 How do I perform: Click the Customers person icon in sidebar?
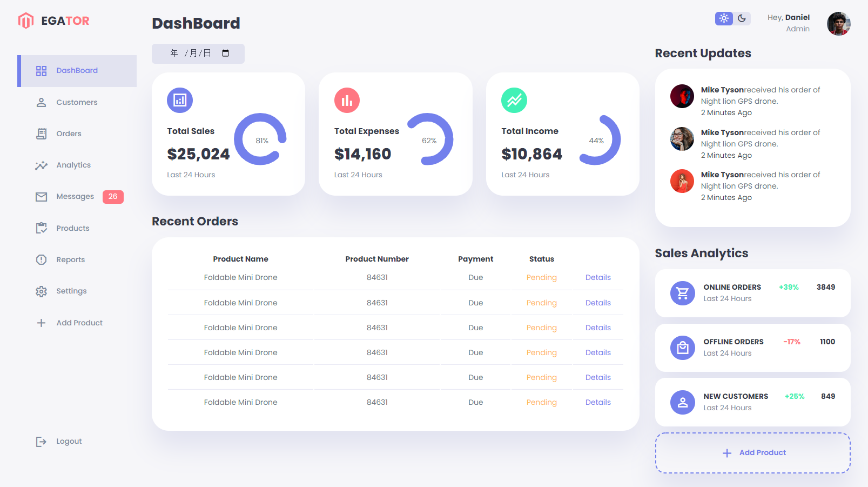pyautogui.click(x=41, y=102)
